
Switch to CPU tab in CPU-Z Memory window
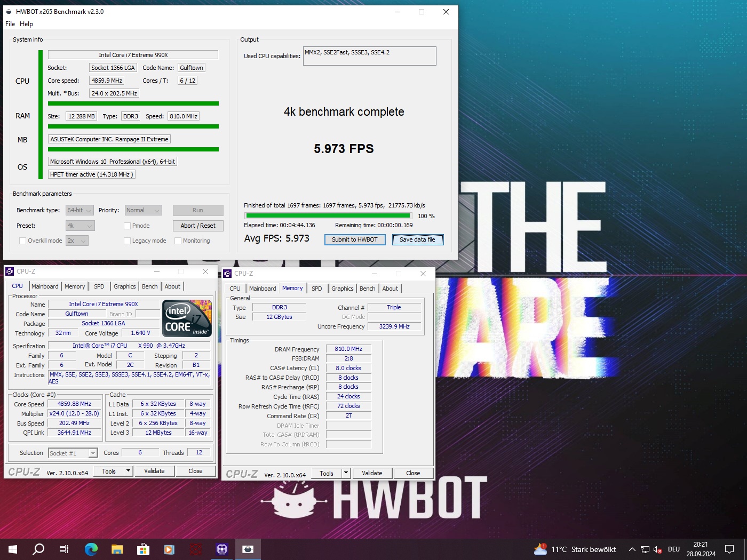point(235,289)
